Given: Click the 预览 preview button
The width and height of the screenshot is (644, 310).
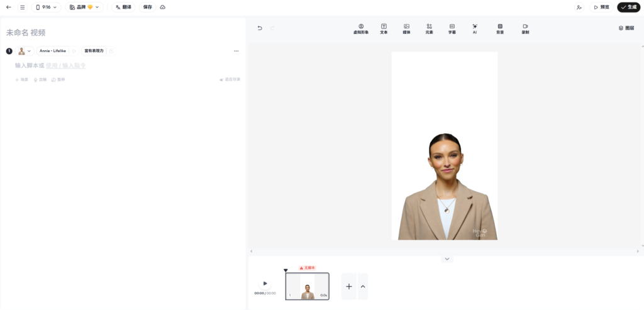Looking at the screenshot, I should click(601, 7).
